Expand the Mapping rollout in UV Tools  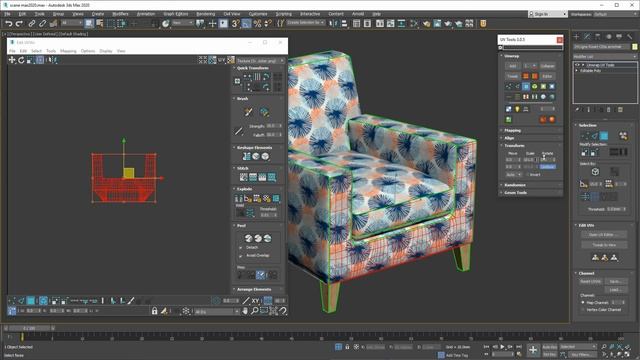[x=512, y=131]
